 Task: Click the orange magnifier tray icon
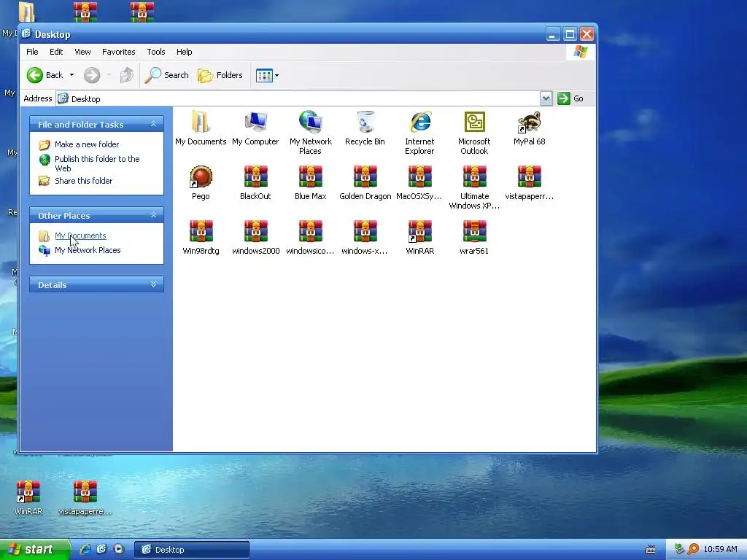click(693, 549)
